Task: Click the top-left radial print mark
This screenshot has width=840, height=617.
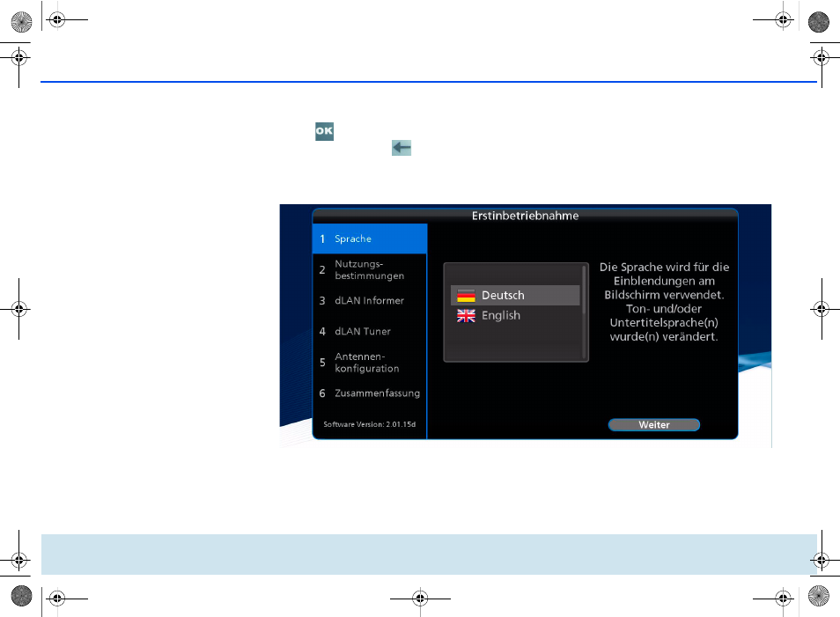Action: click(20, 19)
